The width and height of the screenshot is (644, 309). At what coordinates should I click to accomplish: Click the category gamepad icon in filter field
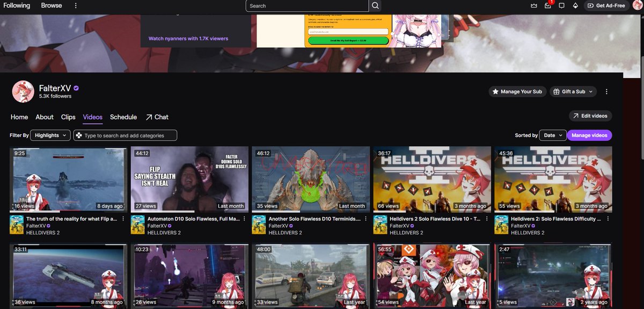(79, 135)
